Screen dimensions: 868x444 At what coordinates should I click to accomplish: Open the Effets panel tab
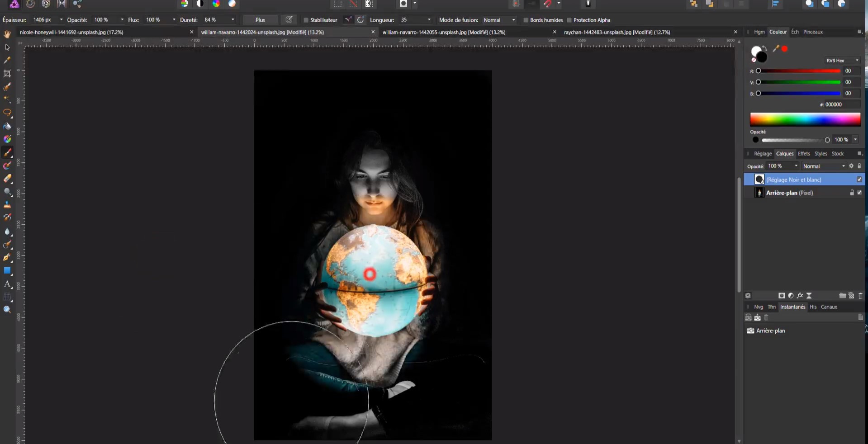click(804, 154)
